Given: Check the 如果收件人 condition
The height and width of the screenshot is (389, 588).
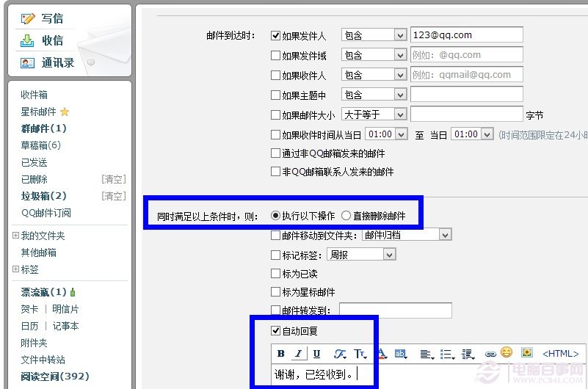Looking at the screenshot, I should point(275,76).
